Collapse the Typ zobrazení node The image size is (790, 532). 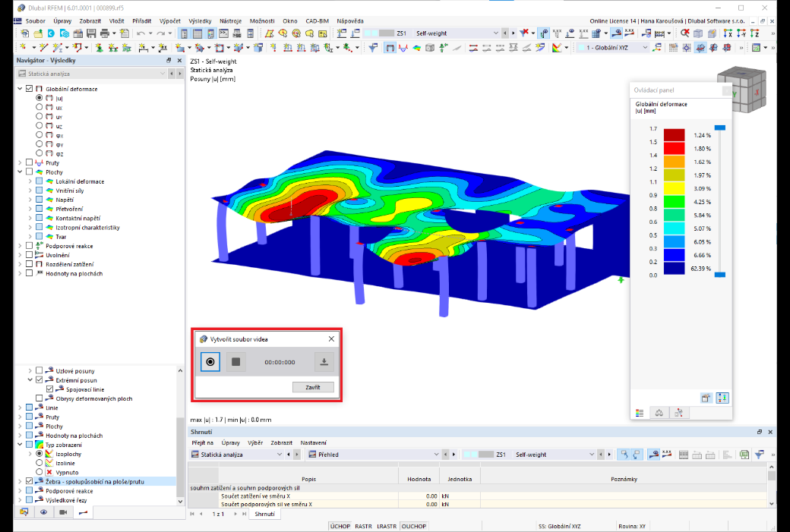(21, 445)
